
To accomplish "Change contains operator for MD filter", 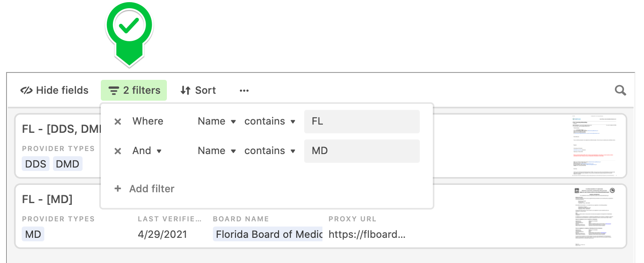I will 270,151.
